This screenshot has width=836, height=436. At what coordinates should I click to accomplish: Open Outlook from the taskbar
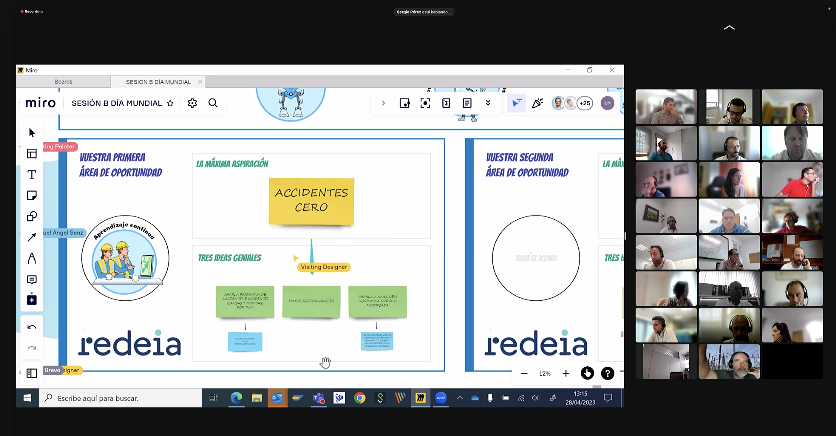coord(277,398)
